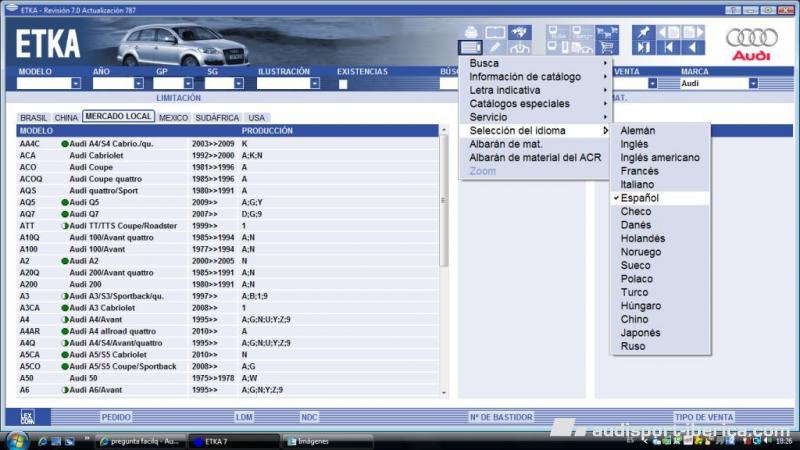Click the upper-left computer monitor toolbar icon
The width and height of the screenshot is (800, 450).
click(558, 33)
